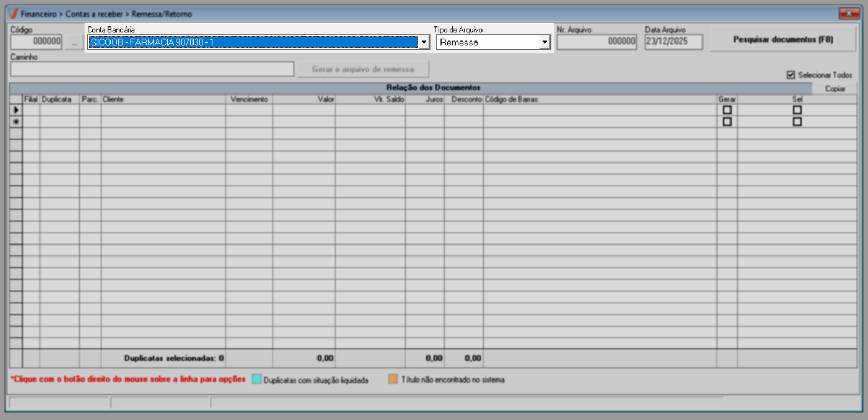
Task: Click the Gerar column header
Action: (x=727, y=99)
